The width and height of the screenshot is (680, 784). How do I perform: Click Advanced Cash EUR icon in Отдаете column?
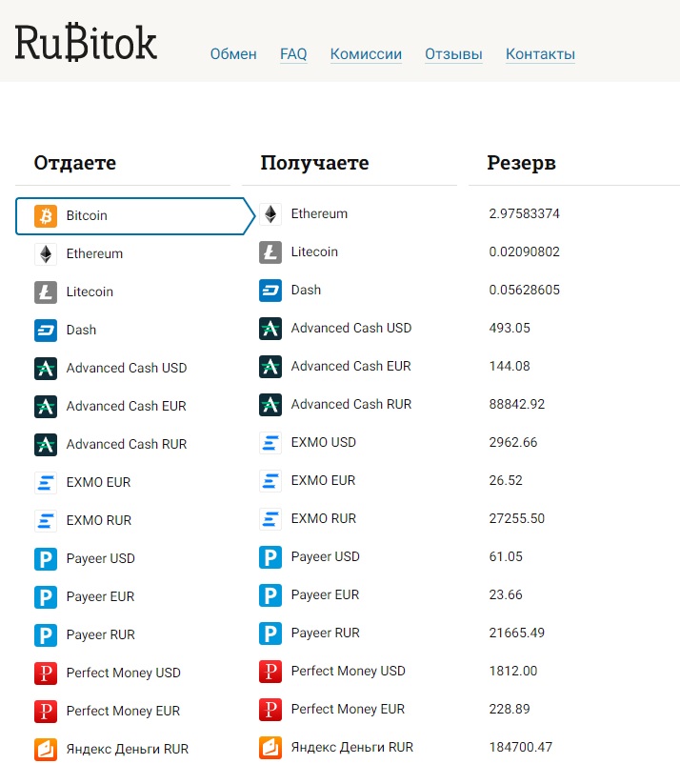[46, 406]
